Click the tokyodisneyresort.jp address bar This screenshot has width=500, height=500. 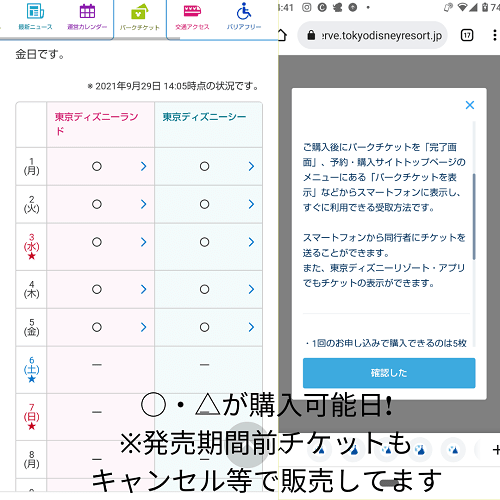pos(372,35)
